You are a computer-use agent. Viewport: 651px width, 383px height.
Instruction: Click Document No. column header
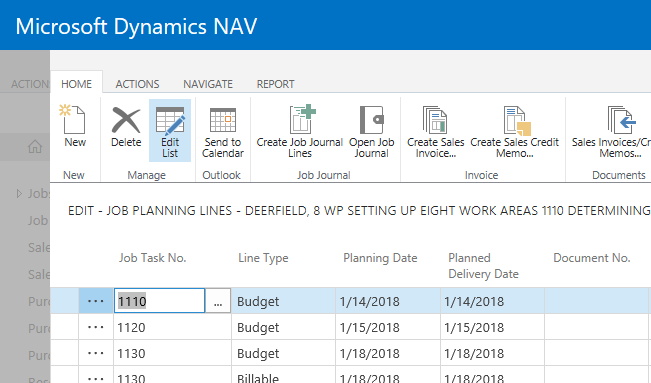[592, 258]
